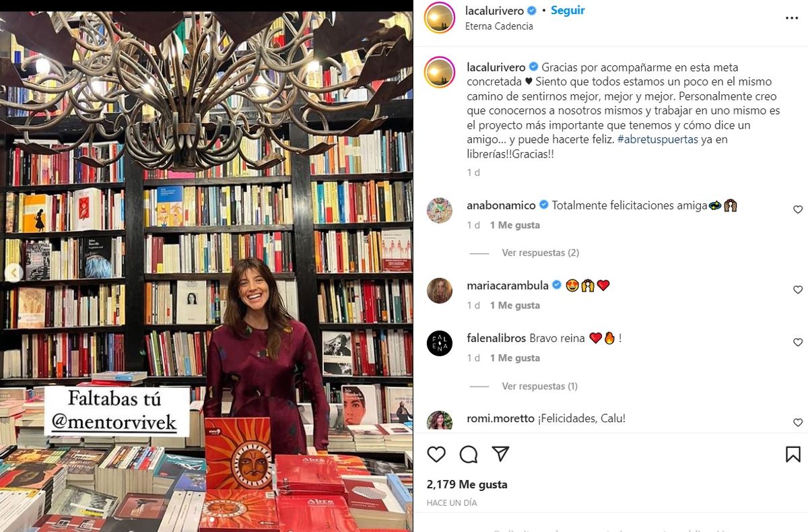
Task: View likes on anabonamico's comment
Action: (515, 225)
